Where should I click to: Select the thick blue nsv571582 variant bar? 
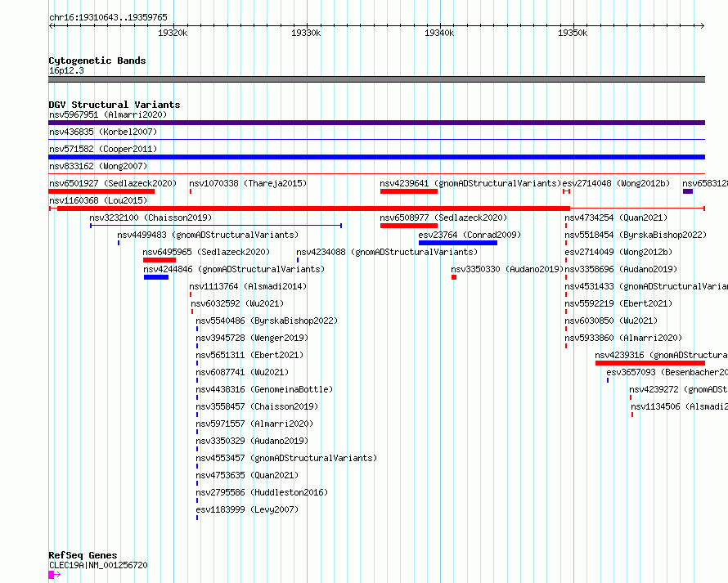coord(376,157)
